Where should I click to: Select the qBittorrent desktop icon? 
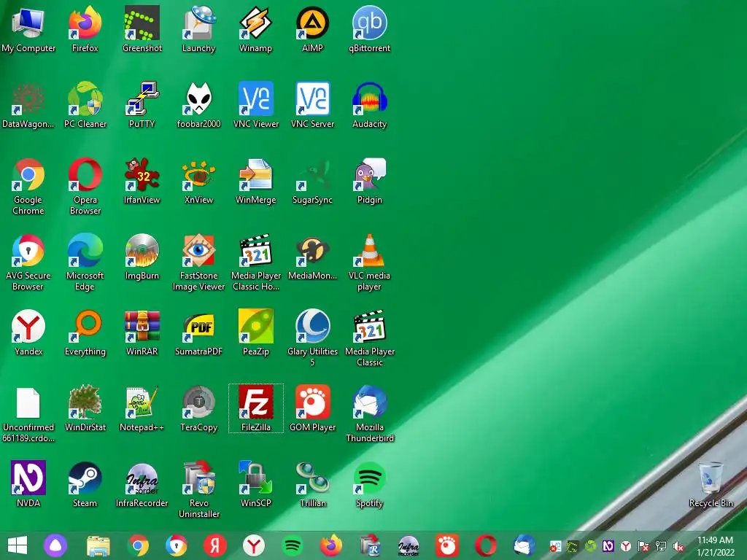tap(370, 28)
